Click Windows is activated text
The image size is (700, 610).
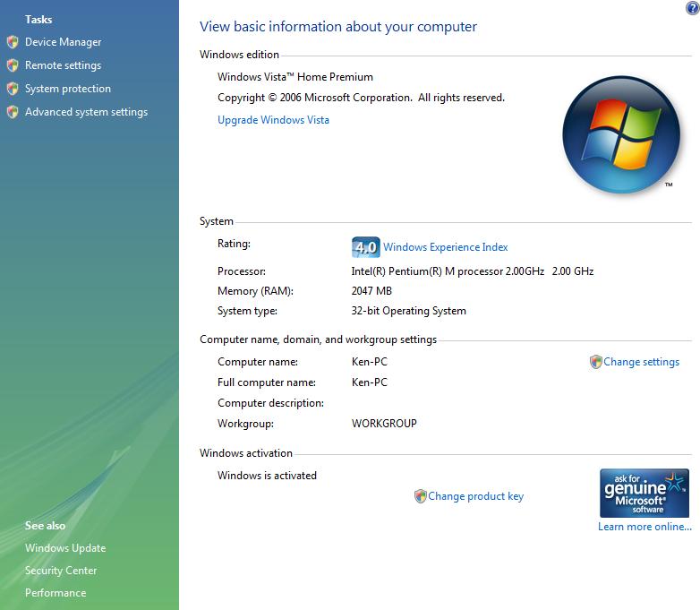coord(267,476)
